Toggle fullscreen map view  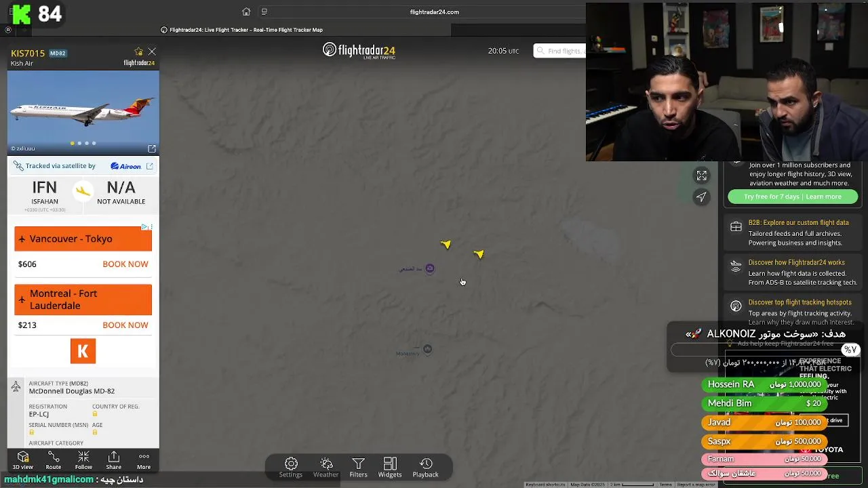[702, 176]
